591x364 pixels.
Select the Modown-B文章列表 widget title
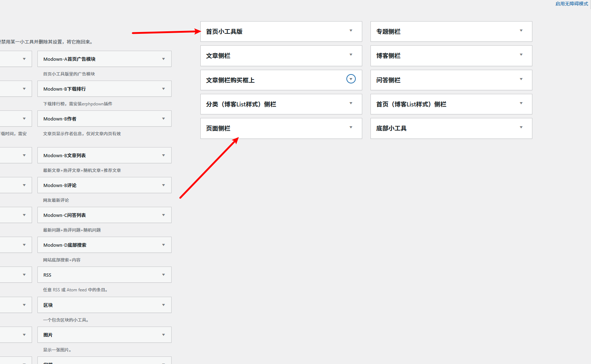[65, 155]
